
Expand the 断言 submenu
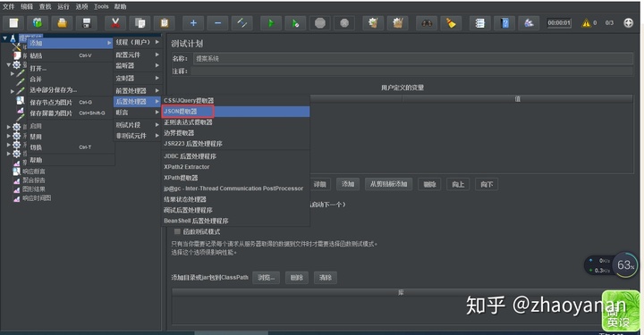coord(137,113)
